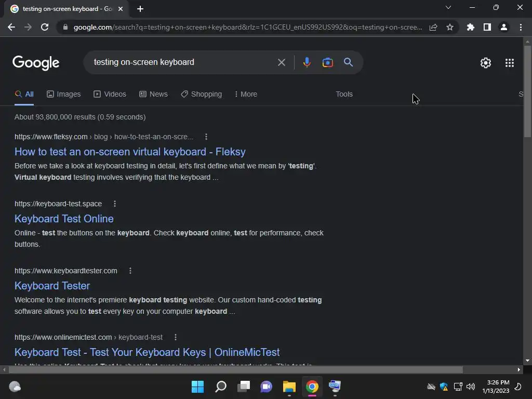
Task: Expand the More search categories
Action: tap(246, 95)
